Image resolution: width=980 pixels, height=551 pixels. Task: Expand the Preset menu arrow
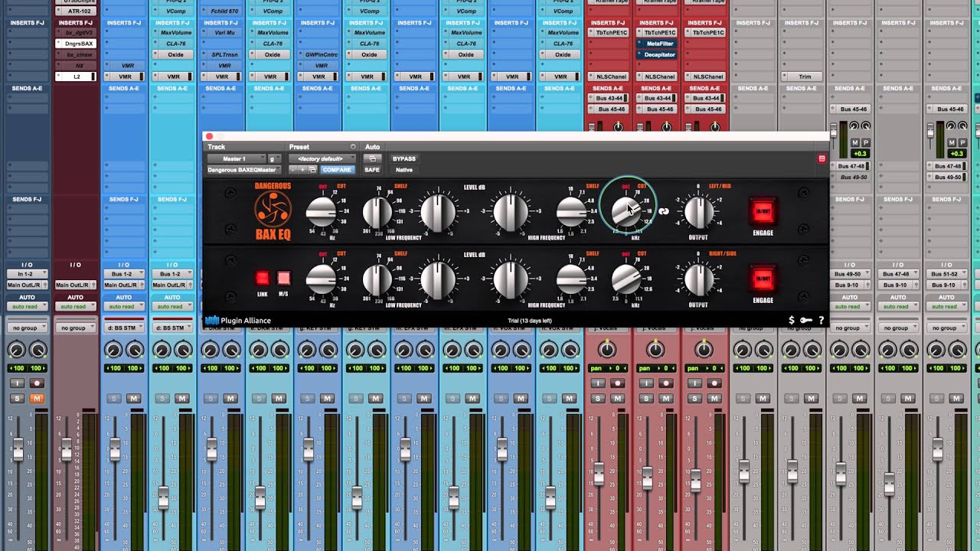tap(353, 147)
